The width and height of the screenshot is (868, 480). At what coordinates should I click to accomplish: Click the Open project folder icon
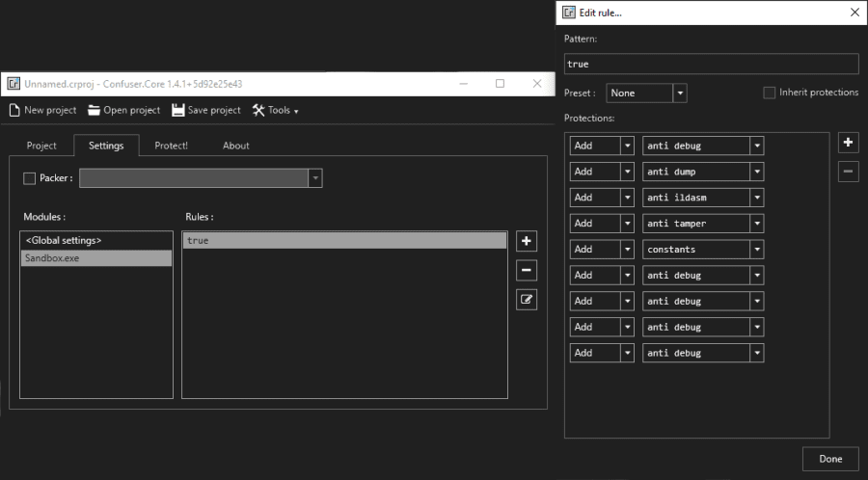tap(95, 110)
